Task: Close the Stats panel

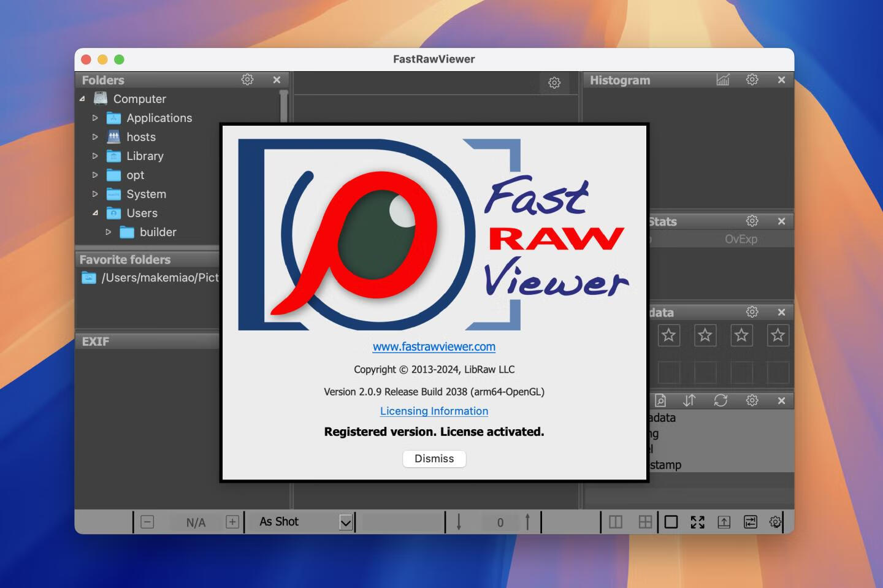Action: tap(781, 221)
